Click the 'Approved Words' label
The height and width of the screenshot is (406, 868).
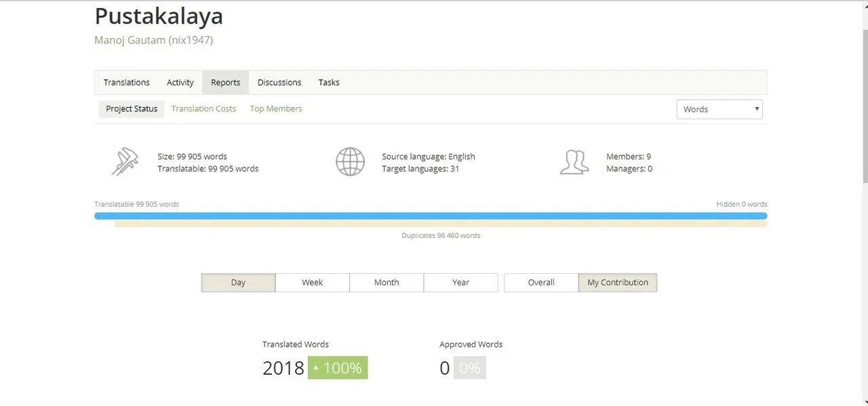tap(471, 344)
